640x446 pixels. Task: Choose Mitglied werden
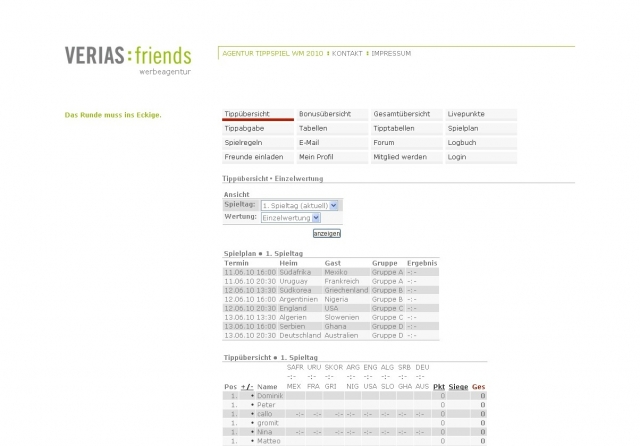(399, 157)
